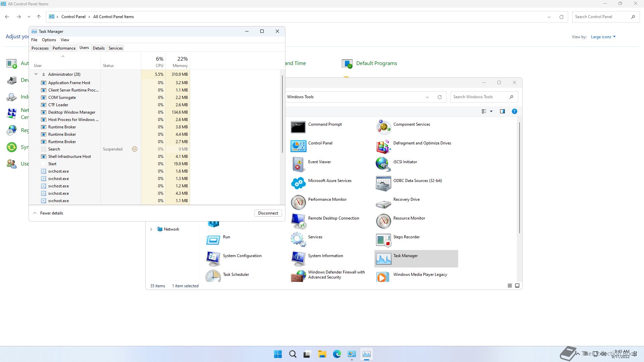Image resolution: width=644 pixels, height=362 pixels.
Task: Switch to Details tab
Action: tap(99, 48)
